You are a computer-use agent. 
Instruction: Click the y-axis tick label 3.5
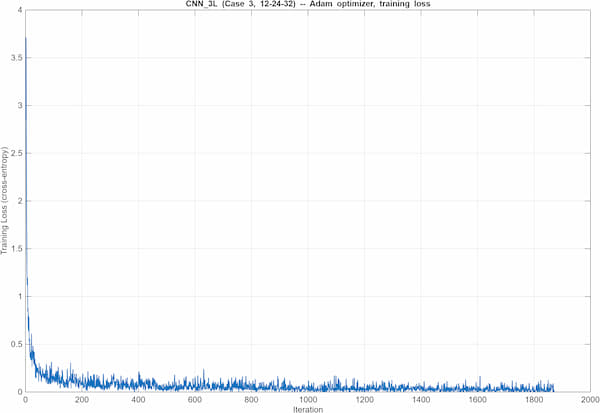[16, 58]
